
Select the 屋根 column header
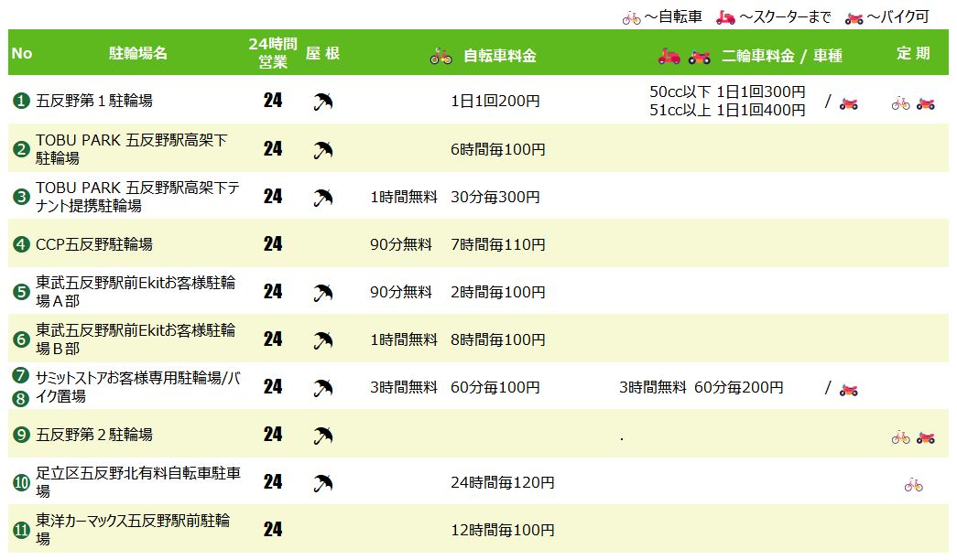[x=322, y=53]
